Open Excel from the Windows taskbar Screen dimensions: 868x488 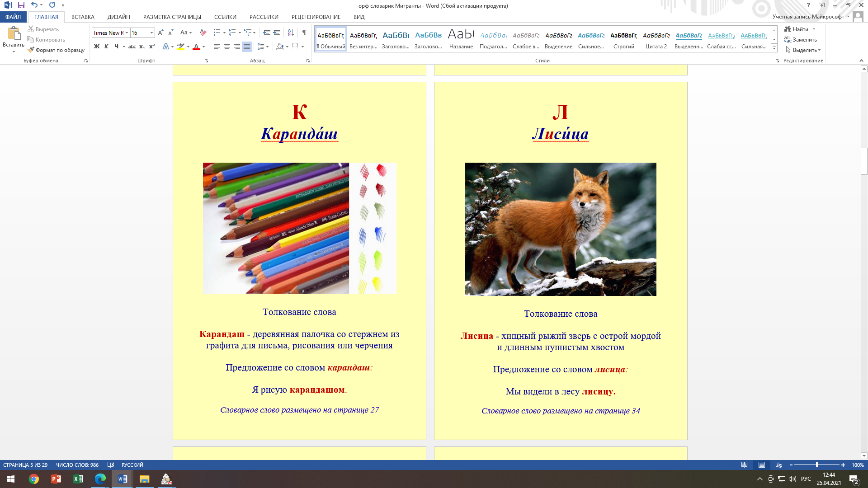(x=78, y=479)
